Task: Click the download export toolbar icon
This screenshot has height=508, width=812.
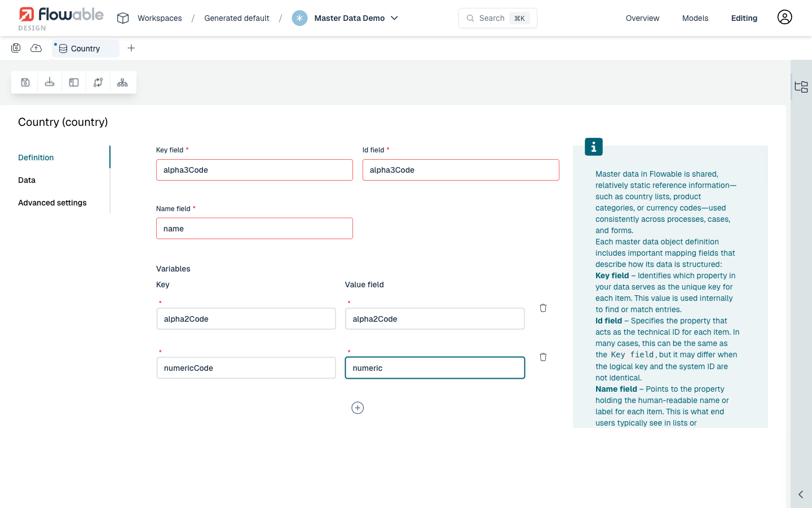Action: point(50,82)
